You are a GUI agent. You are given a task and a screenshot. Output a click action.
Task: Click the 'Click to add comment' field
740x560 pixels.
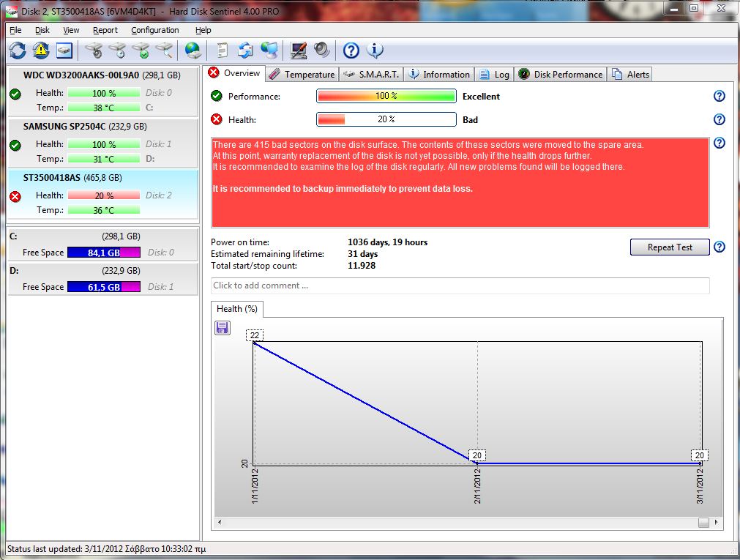pos(460,285)
